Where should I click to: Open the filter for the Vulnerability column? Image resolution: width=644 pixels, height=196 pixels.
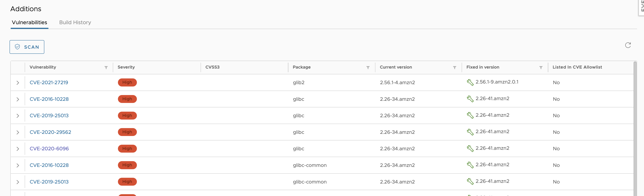(x=106, y=67)
